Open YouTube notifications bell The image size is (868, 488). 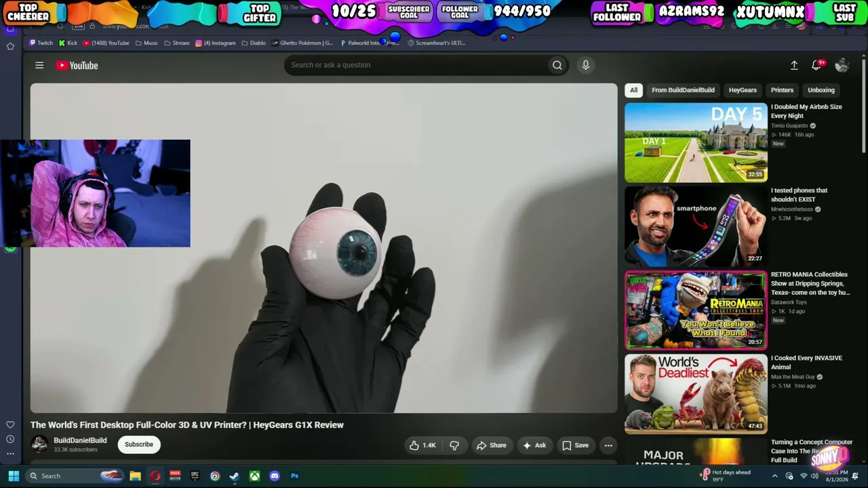[x=816, y=65]
